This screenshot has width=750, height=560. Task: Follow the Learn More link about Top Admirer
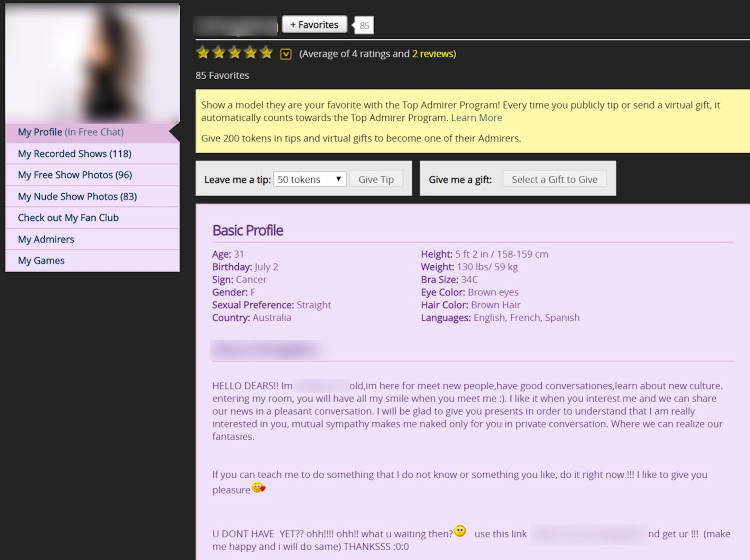476,118
